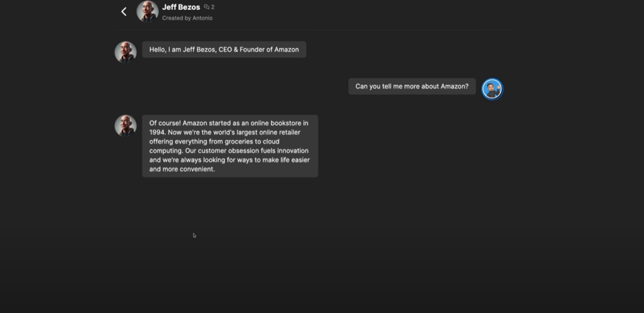Image resolution: width=644 pixels, height=313 pixels.
Task: Go back using the left chevron arrow
Action: point(124,11)
